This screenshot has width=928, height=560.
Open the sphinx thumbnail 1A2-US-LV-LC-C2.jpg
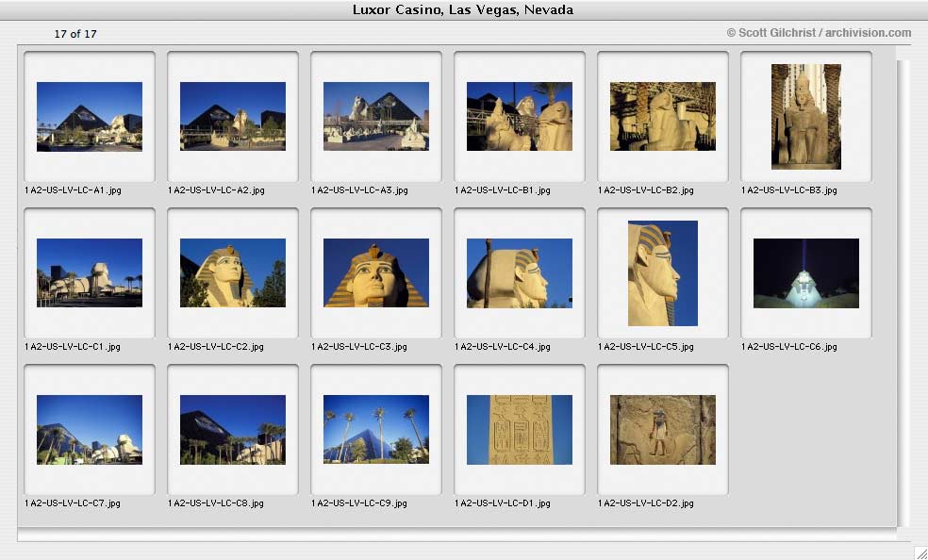click(x=233, y=272)
